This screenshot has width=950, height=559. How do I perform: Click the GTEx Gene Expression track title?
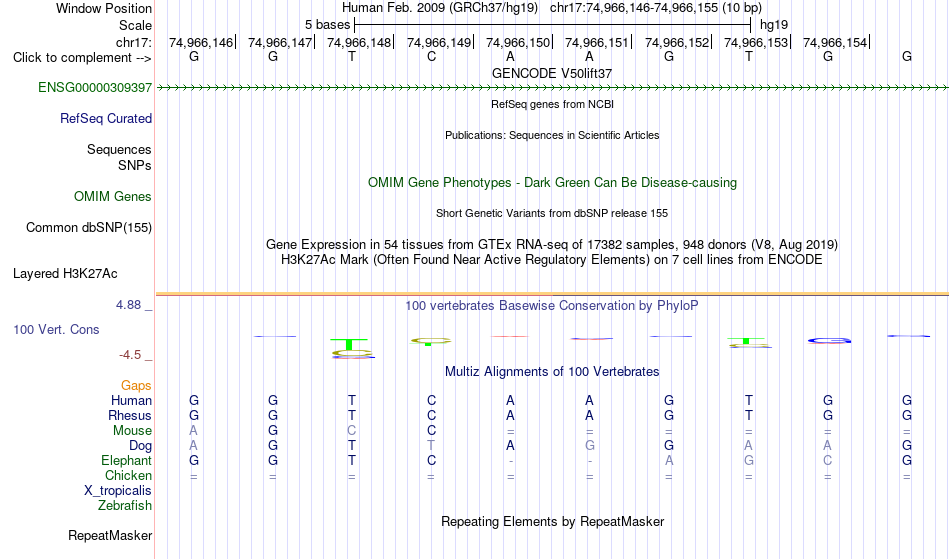pyautogui.click(x=552, y=245)
